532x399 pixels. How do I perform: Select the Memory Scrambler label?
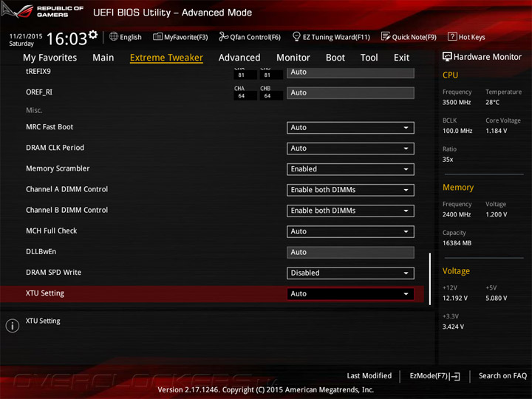coord(58,168)
